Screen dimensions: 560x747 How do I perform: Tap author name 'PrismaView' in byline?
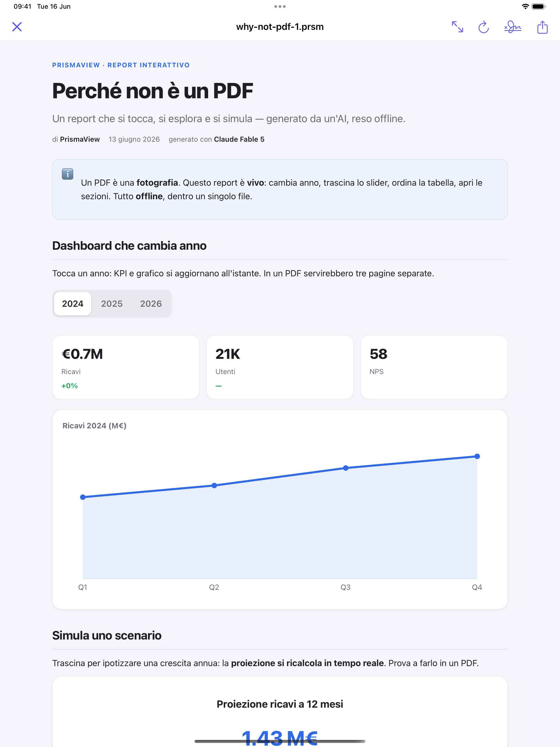pyautogui.click(x=80, y=139)
